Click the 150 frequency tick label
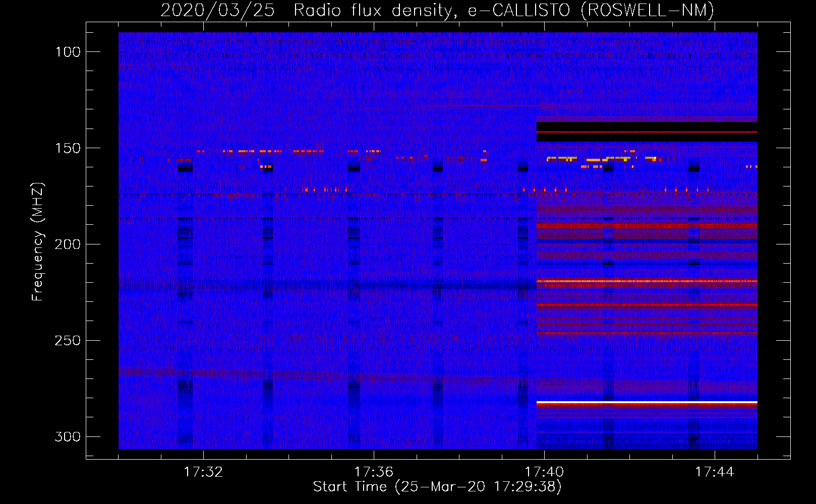This screenshot has height=504, width=816. [x=68, y=148]
